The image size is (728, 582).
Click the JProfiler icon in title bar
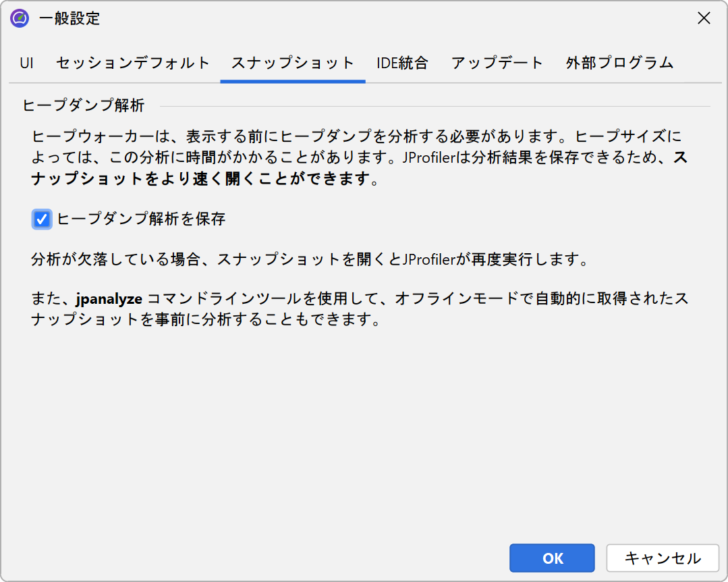tap(20, 18)
